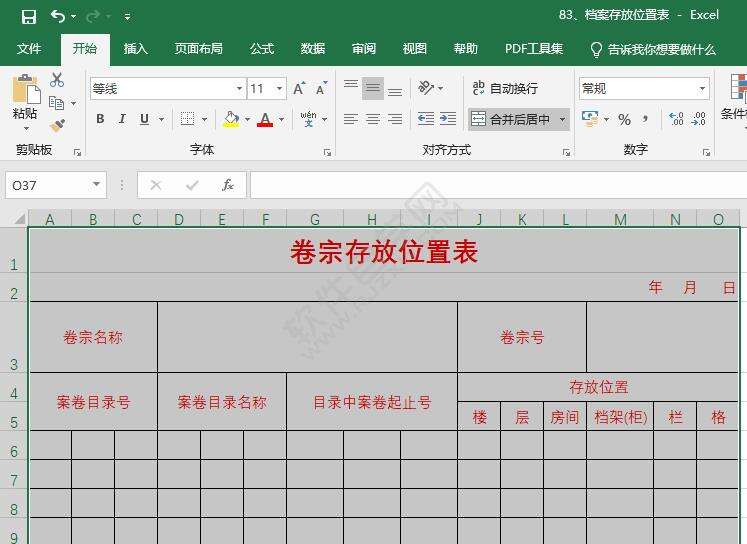This screenshot has height=544, width=747.
Task: Click the Paste clipboard icon
Action: [26, 89]
